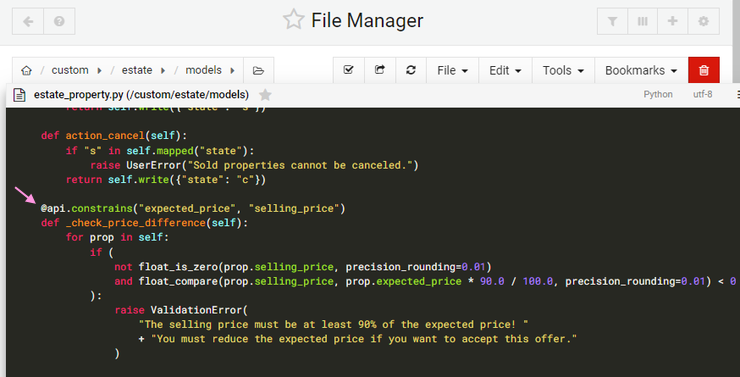Viewport: 740px width, 377px height.
Task: Go to home directory icon
Action: (26, 70)
